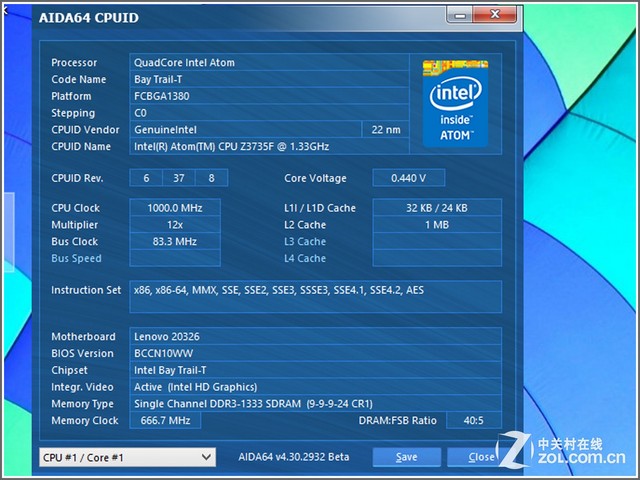640x480 pixels.
Task: Click the Code Name label
Action: click(x=79, y=79)
